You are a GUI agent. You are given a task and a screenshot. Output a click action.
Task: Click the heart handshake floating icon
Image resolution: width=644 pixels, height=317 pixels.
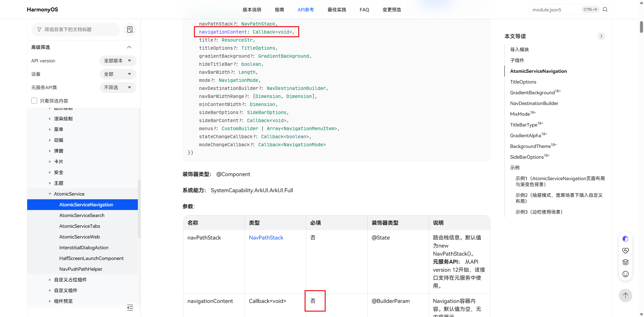tap(626, 251)
